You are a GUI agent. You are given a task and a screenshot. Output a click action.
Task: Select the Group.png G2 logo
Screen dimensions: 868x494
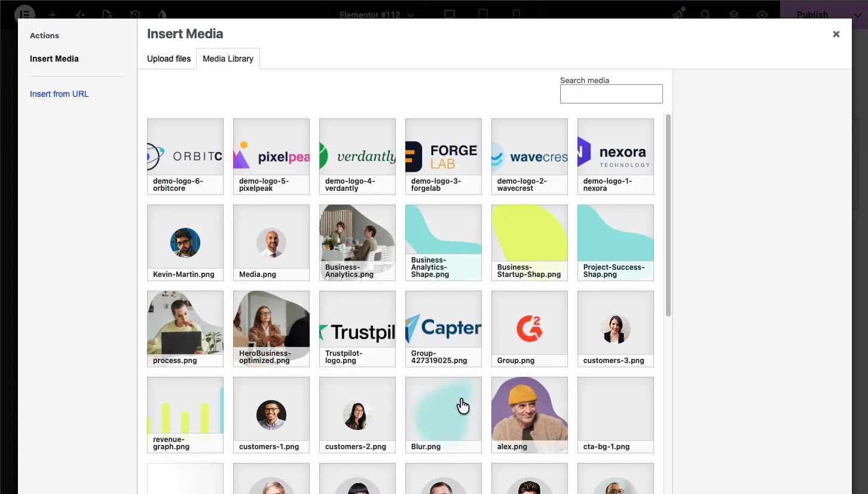tap(530, 329)
